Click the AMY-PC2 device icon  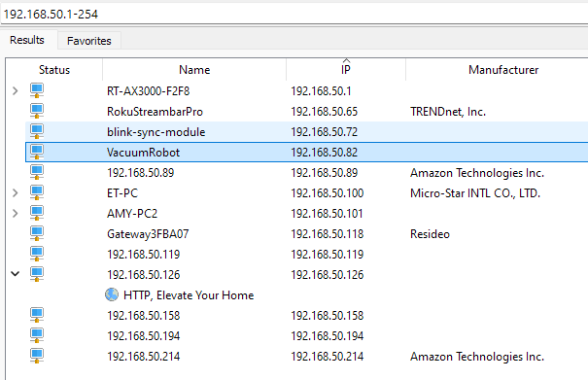pyautogui.click(x=37, y=213)
